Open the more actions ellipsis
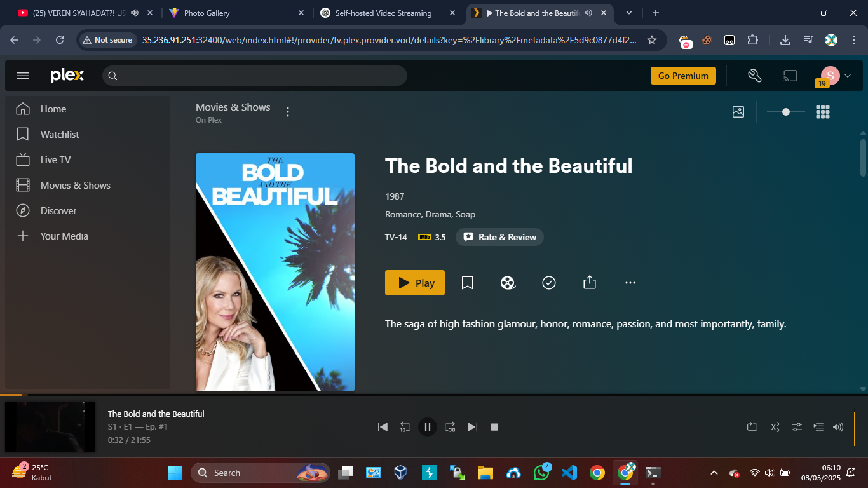The width and height of the screenshot is (868, 488). [630, 283]
